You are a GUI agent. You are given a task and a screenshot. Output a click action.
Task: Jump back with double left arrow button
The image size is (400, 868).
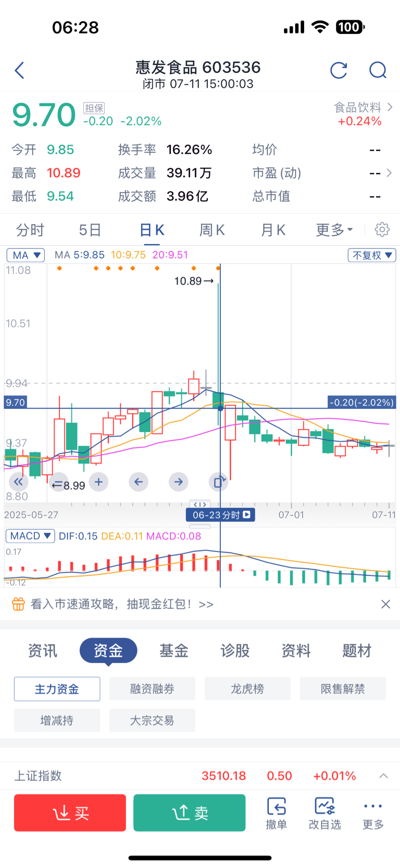pyautogui.click(x=18, y=482)
